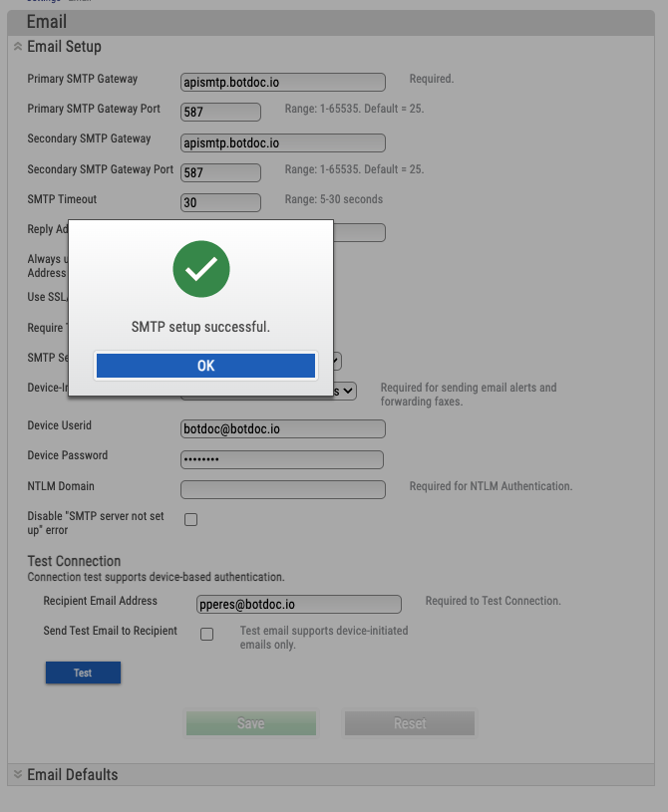The height and width of the screenshot is (812, 668).
Task: Collapse the Email Setup section
Action: point(18,47)
